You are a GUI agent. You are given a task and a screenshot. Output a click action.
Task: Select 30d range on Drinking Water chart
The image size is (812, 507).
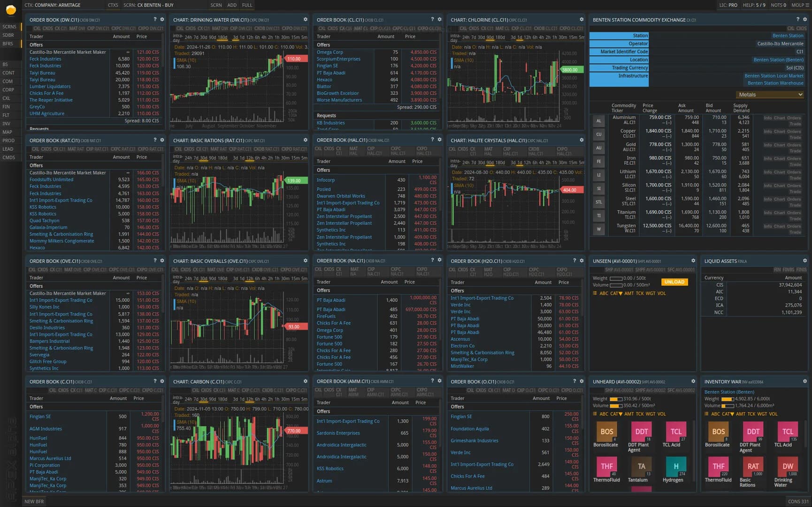[203, 38]
